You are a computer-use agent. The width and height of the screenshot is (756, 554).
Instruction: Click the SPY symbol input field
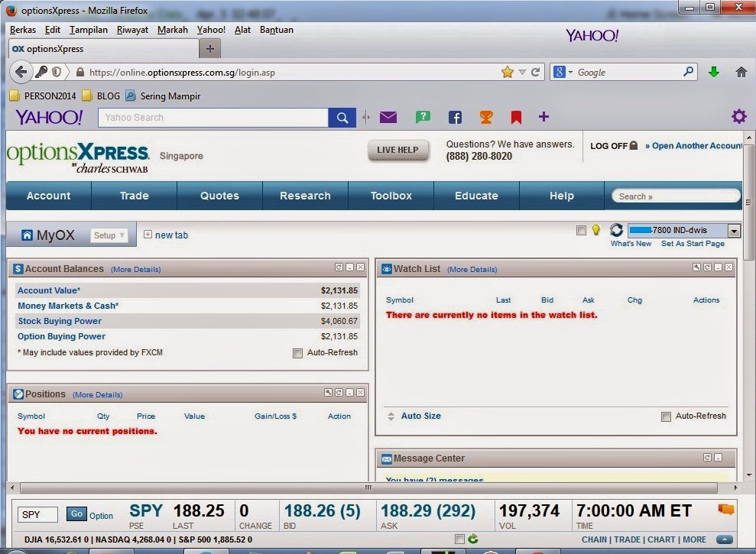[37, 514]
